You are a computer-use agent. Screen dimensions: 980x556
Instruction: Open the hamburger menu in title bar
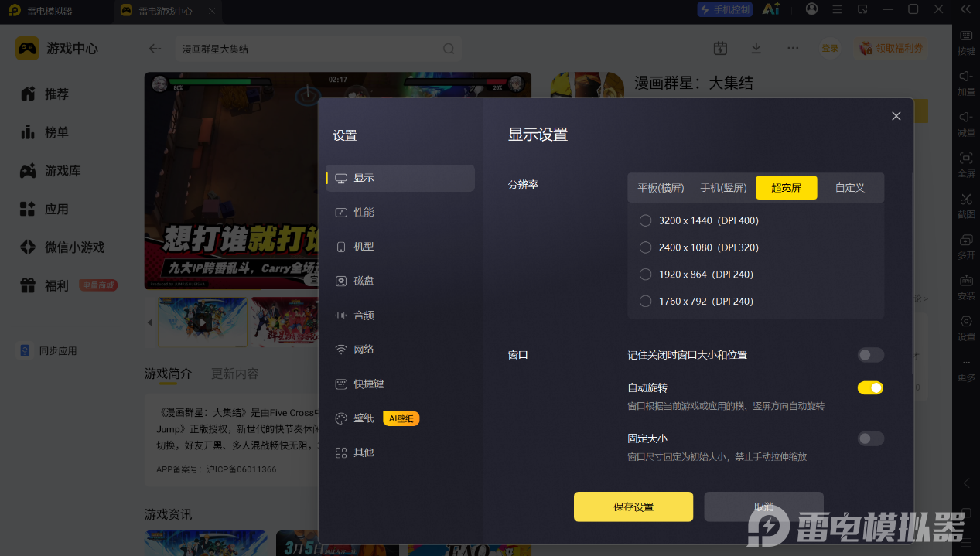pos(836,9)
